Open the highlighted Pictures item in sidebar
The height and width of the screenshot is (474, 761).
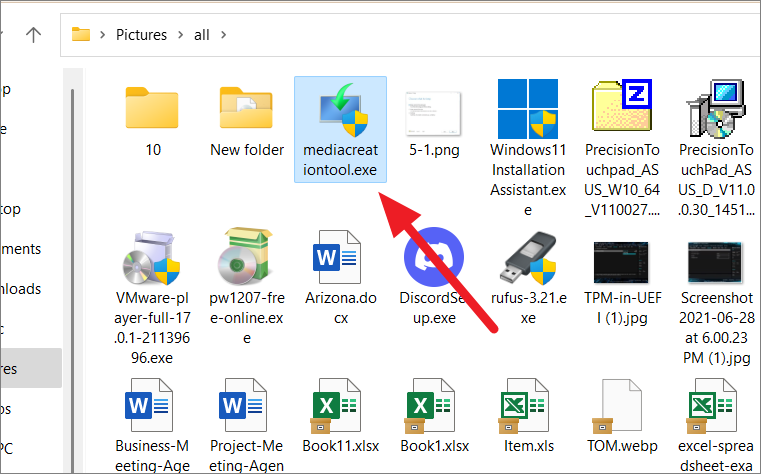click(31, 368)
